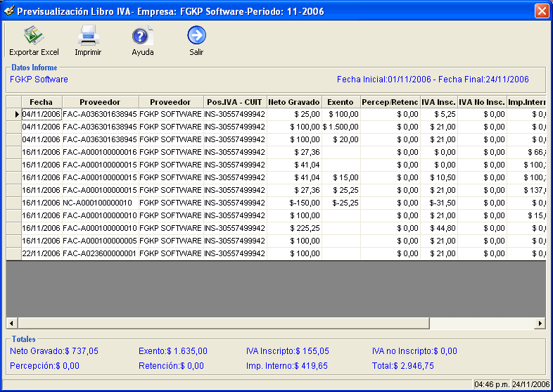The width and height of the screenshot is (553, 392).
Task: Select the row indicator with the arrow marker
Action: coord(14,114)
